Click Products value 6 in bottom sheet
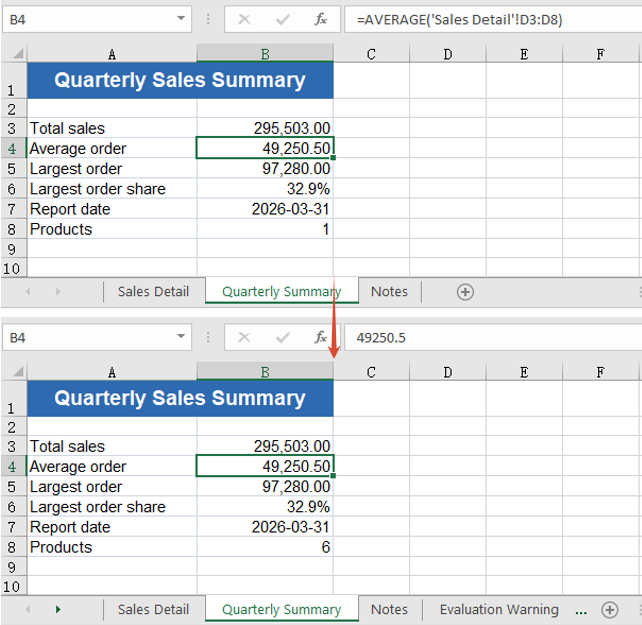This screenshot has height=625, width=642. click(265, 547)
